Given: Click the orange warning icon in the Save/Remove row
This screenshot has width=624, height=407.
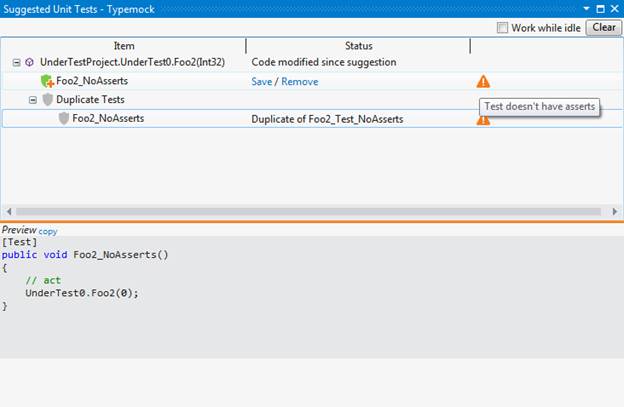Looking at the screenshot, I should (x=483, y=81).
